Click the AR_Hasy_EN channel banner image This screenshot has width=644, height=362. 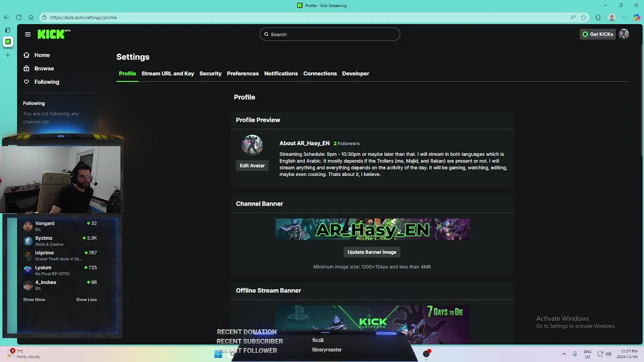click(372, 229)
